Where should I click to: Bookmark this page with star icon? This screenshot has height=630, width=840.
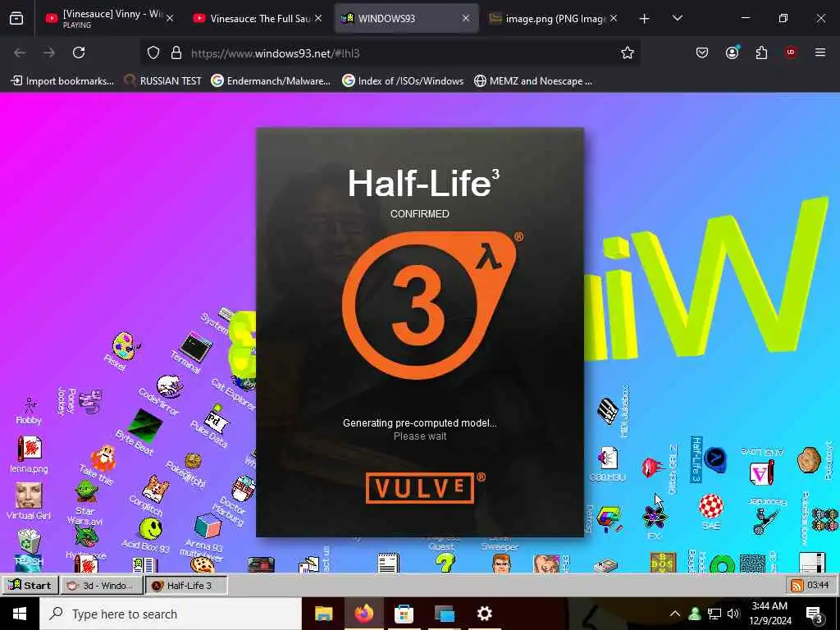[x=628, y=52]
